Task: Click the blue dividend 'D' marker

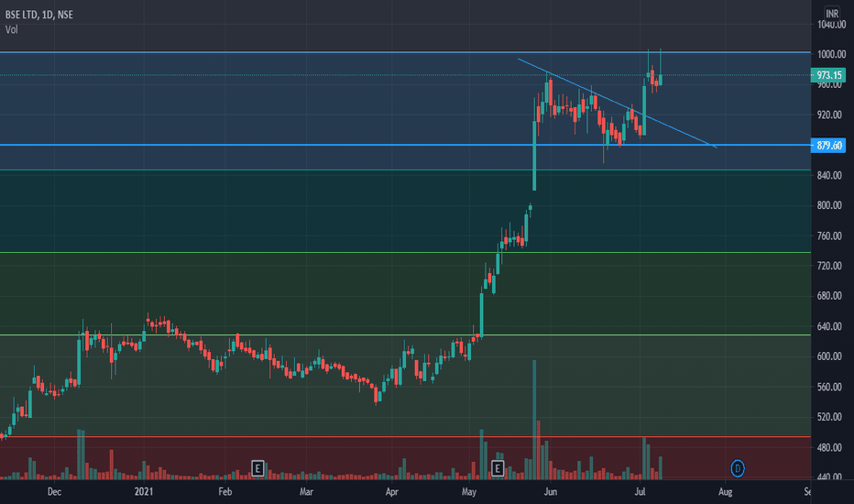Action: coord(738,468)
